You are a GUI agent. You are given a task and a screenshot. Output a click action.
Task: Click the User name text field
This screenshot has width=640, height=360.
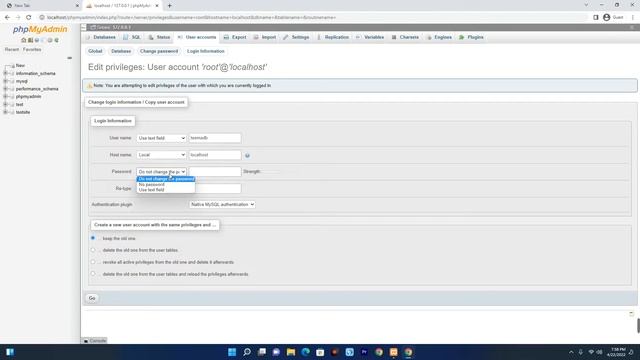215,138
